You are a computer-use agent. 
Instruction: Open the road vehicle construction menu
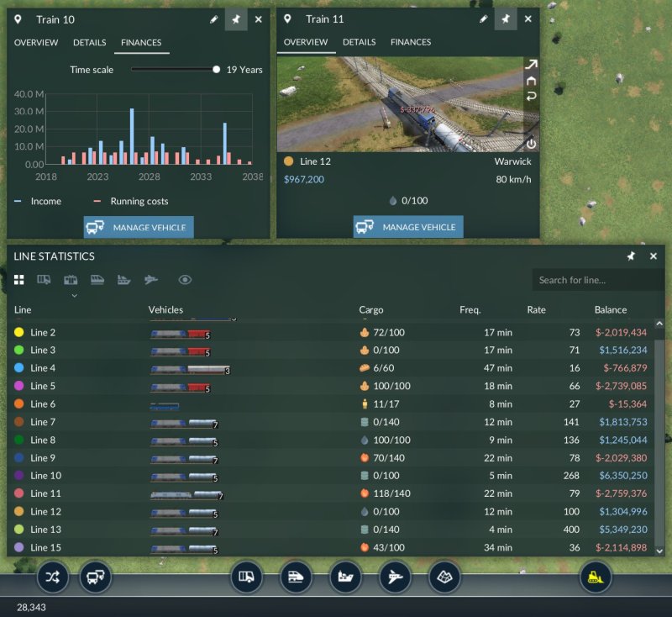tap(246, 577)
